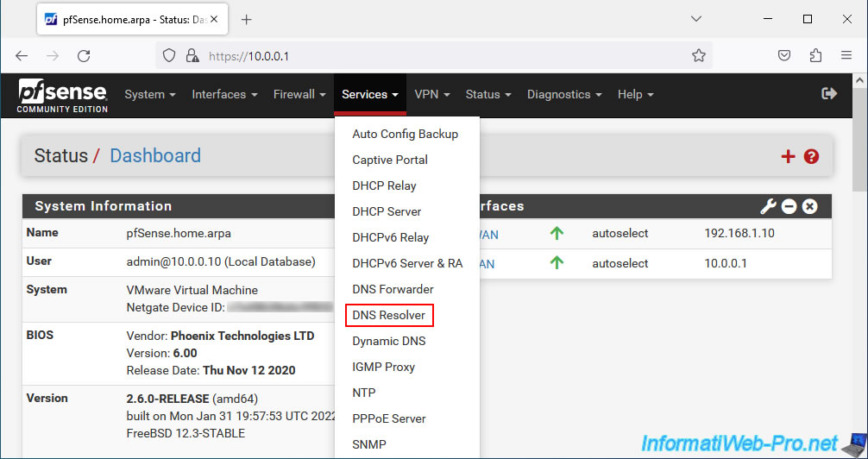868x459 pixels.
Task: Collapse the Services menu
Action: 370,95
